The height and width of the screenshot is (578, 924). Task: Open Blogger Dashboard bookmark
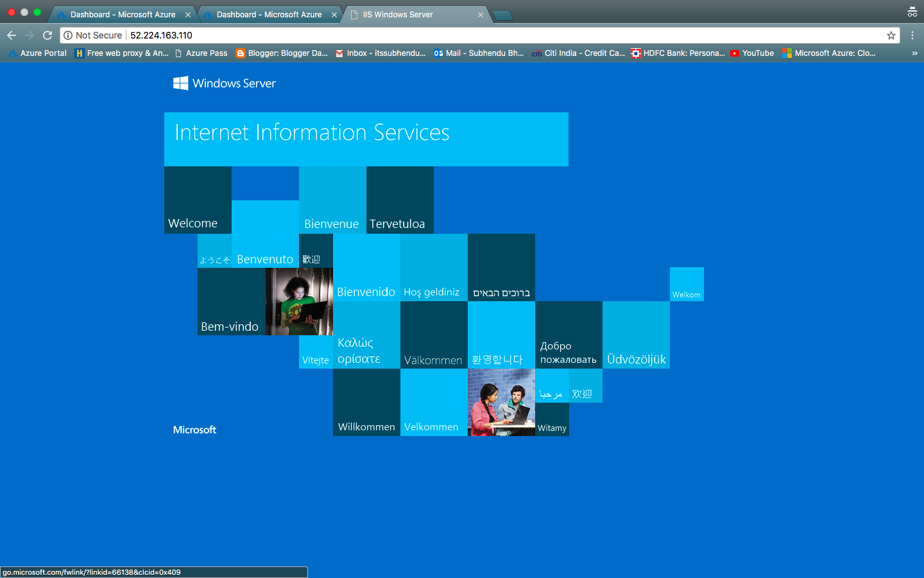282,53
